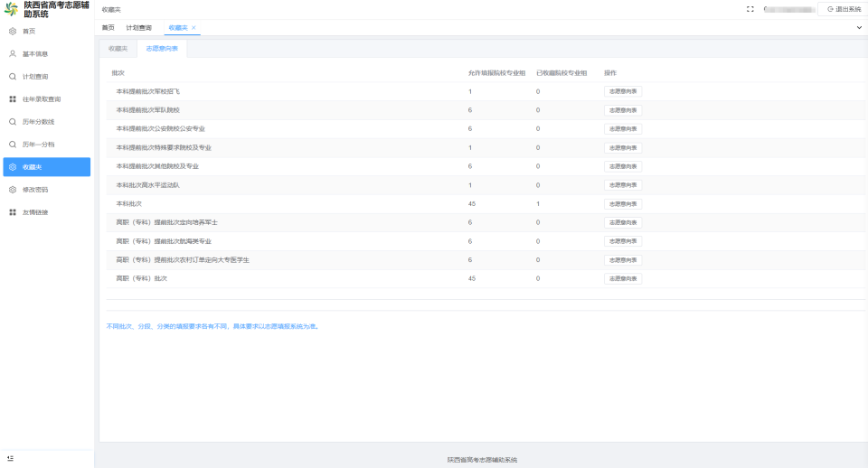Click the value 45 in 高职（专科）批次 row
This screenshot has height=468, width=868.
pos(472,279)
